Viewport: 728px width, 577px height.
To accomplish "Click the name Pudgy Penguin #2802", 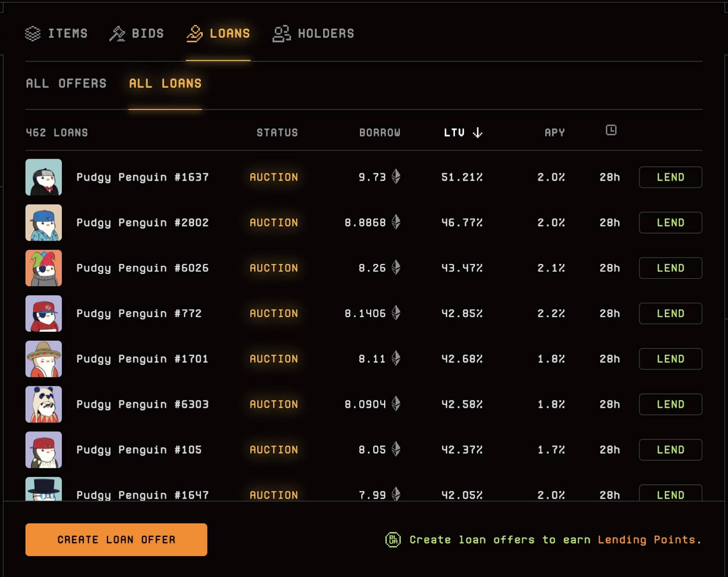I will 142,223.
